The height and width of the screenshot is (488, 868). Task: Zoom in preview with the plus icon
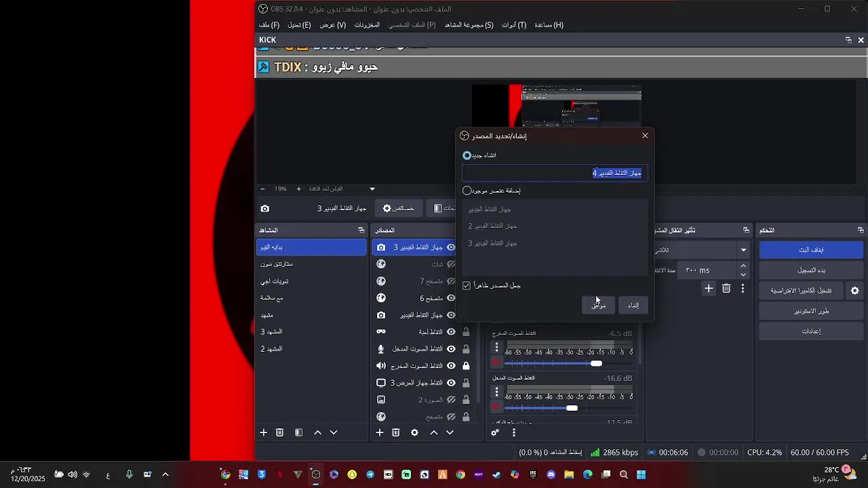(298, 189)
